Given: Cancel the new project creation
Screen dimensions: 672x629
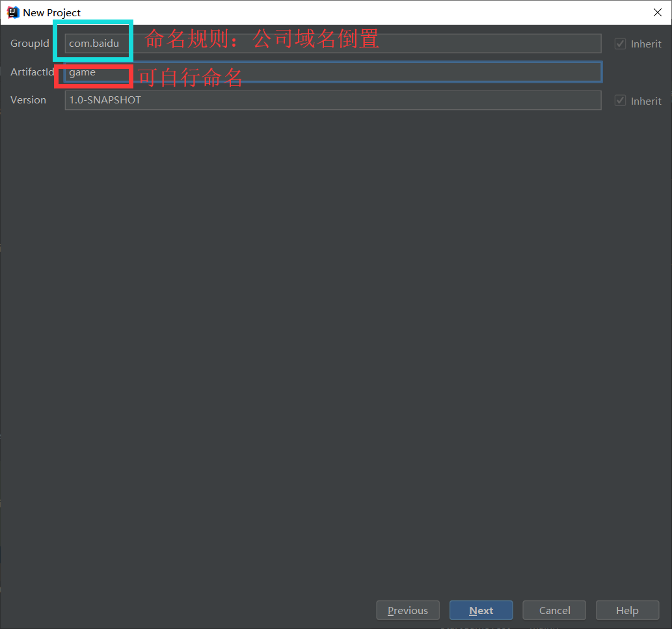Looking at the screenshot, I should 554,610.
